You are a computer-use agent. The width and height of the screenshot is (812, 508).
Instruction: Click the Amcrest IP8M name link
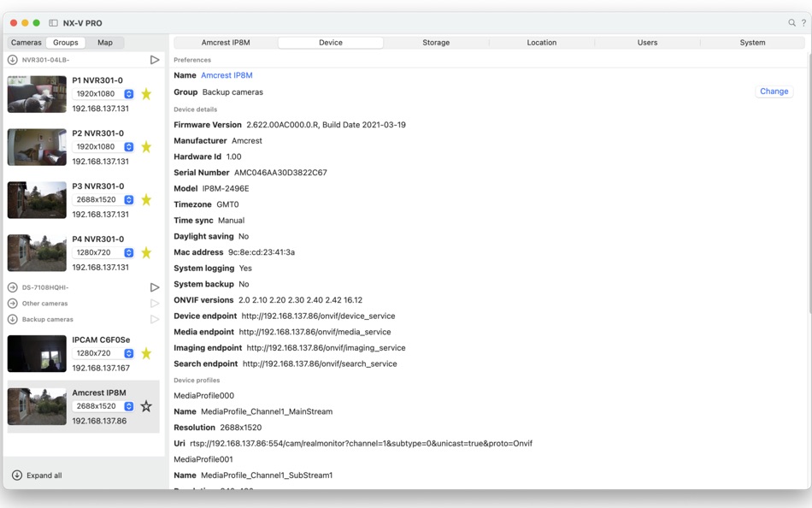(227, 75)
